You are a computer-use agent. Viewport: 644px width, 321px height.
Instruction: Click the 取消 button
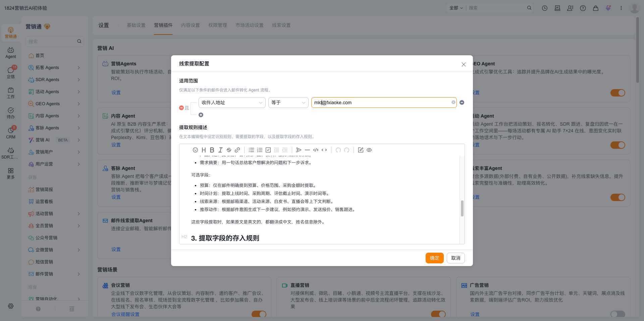click(456, 258)
